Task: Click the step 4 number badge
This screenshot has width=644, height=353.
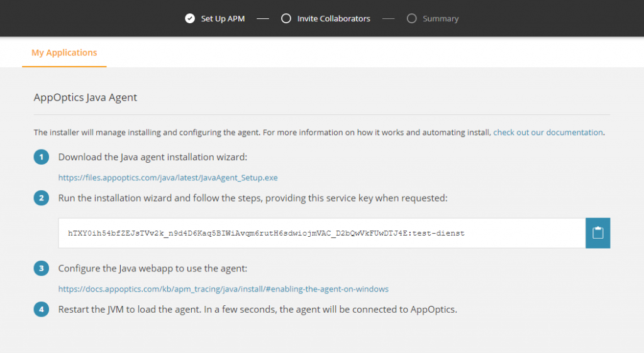Action: click(42, 310)
